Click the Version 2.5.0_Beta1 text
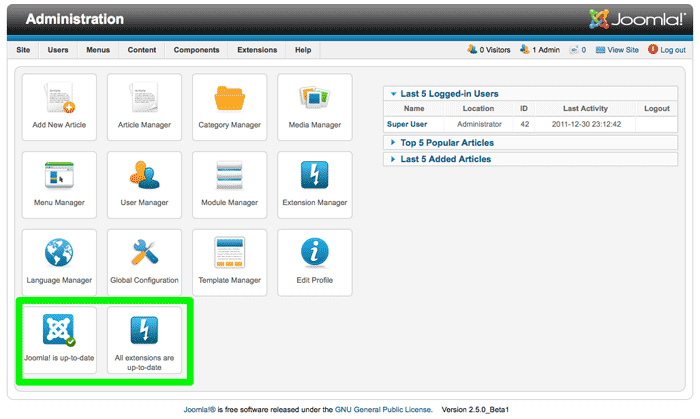The image size is (700, 419). 475,410
